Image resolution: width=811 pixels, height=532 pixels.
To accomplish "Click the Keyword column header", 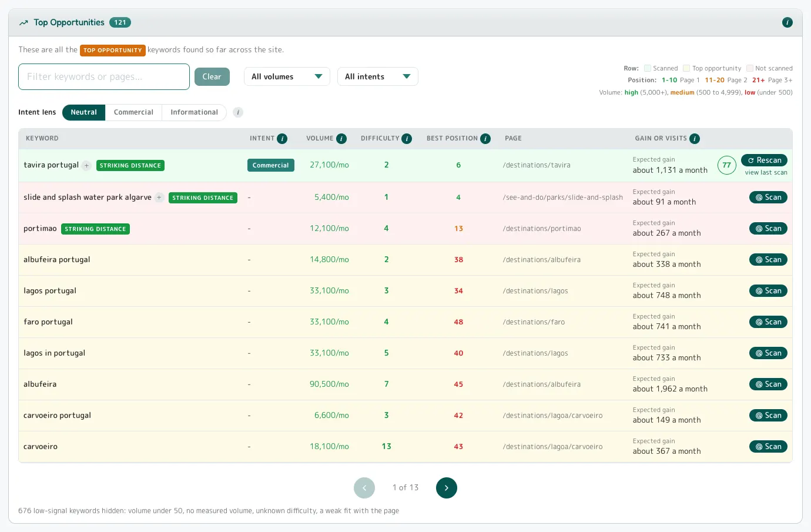I will click(42, 139).
